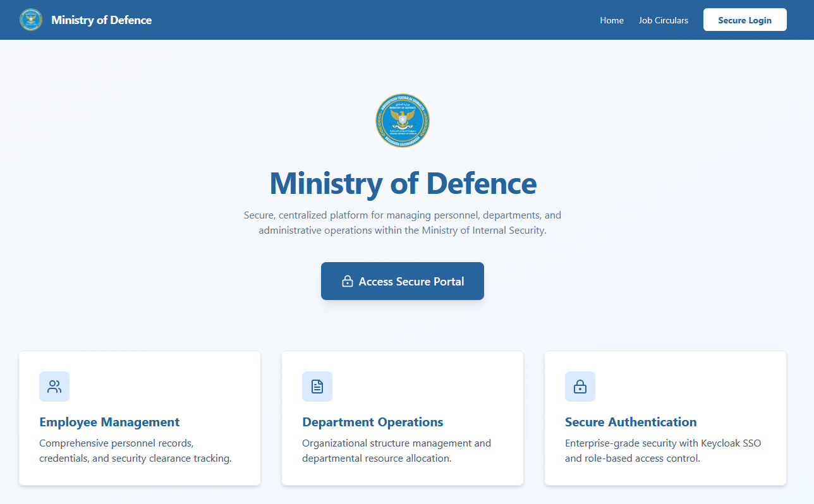814x504 pixels.
Task: Click the Secure Authentication padlock icon
Action: [580, 387]
